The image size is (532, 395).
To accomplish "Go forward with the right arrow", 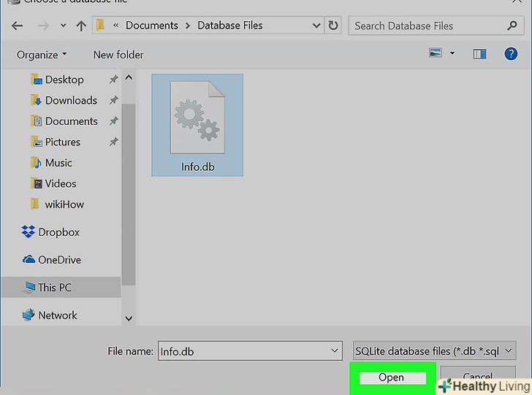I will pyautogui.click(x=43, y=26).
